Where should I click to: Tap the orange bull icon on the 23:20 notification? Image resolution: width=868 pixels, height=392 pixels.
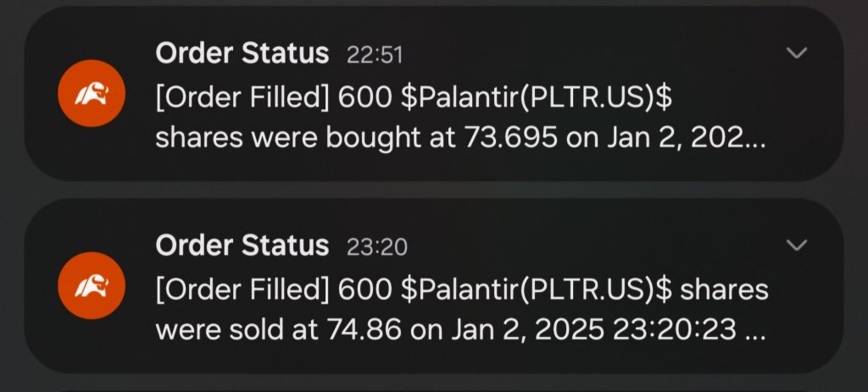click(x=91, y=285)
